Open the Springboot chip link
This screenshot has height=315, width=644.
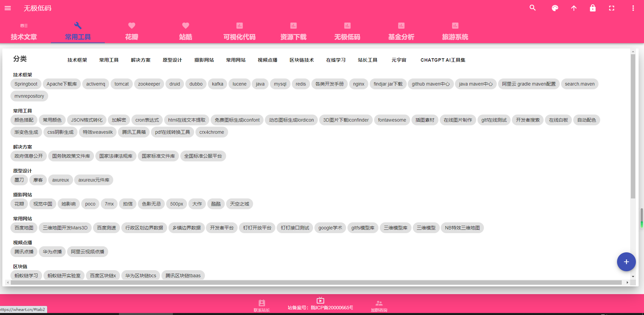(26, 84)
